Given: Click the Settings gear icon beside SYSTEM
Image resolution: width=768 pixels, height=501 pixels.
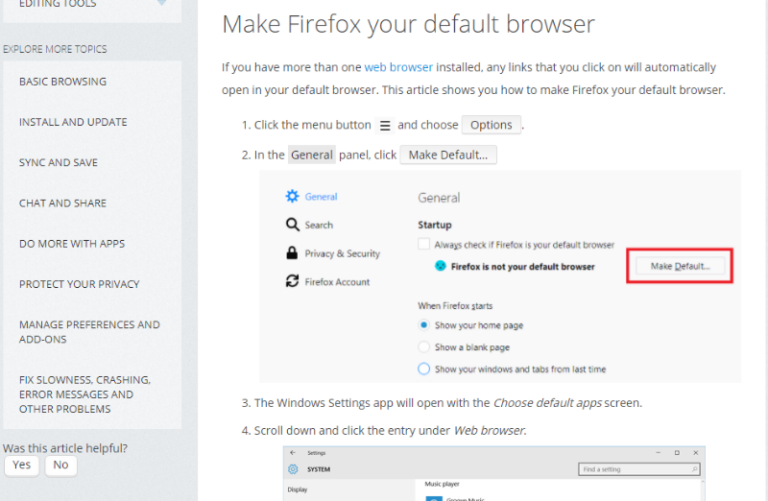Looking at the screenshot, I should coord(293,469).
